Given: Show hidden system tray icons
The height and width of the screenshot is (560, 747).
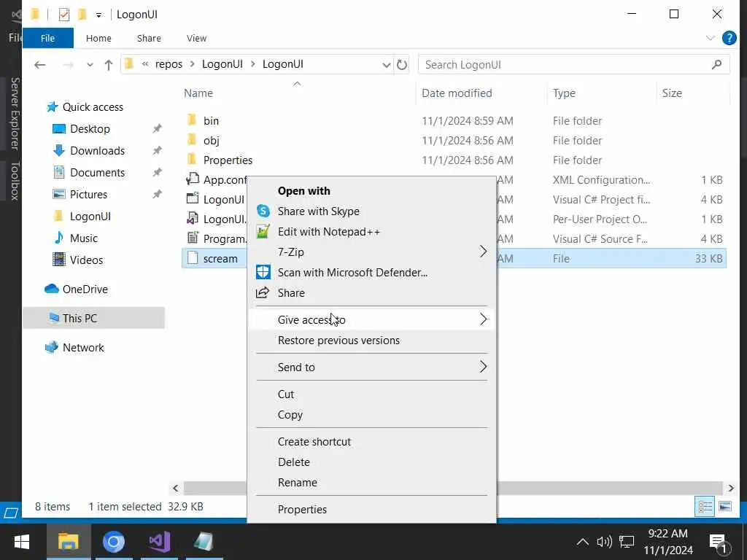Looking at the screenshot, I should pos(582,542).
